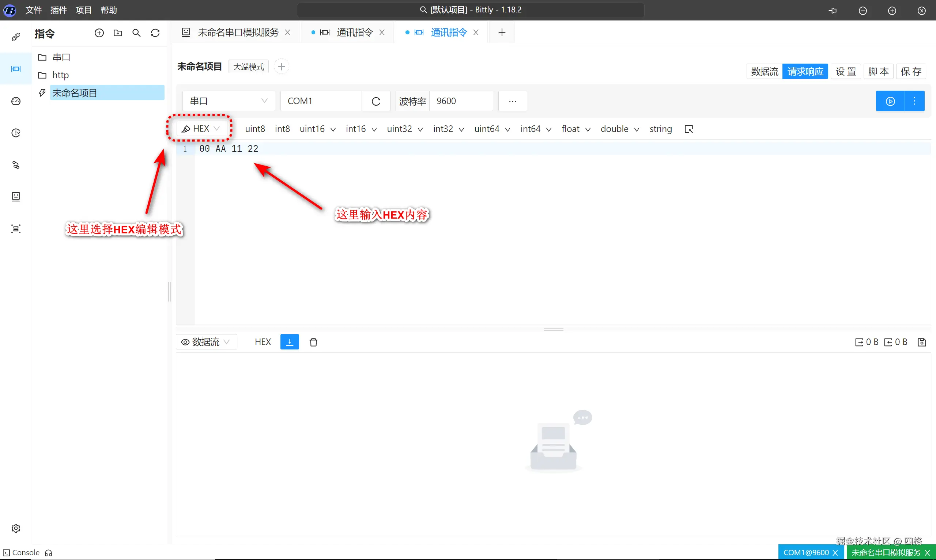Open settings gear in left sidebar
Image resolution: width=936 pixels, height=560 pixels.
point(16,528)
